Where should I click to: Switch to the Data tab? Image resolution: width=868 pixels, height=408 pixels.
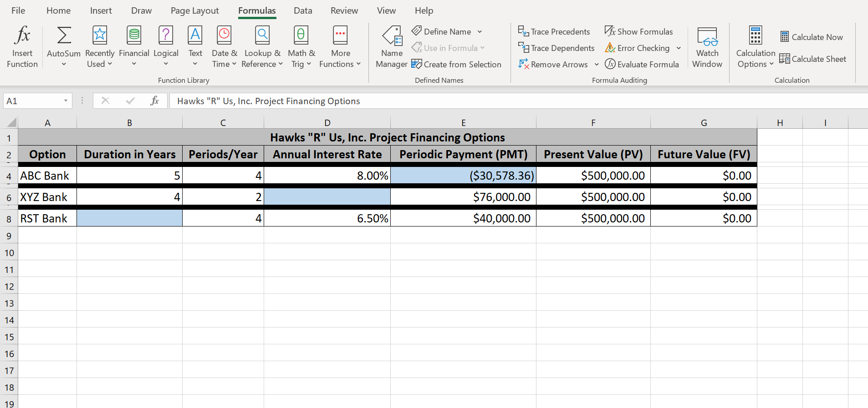[x=303, y=10]
